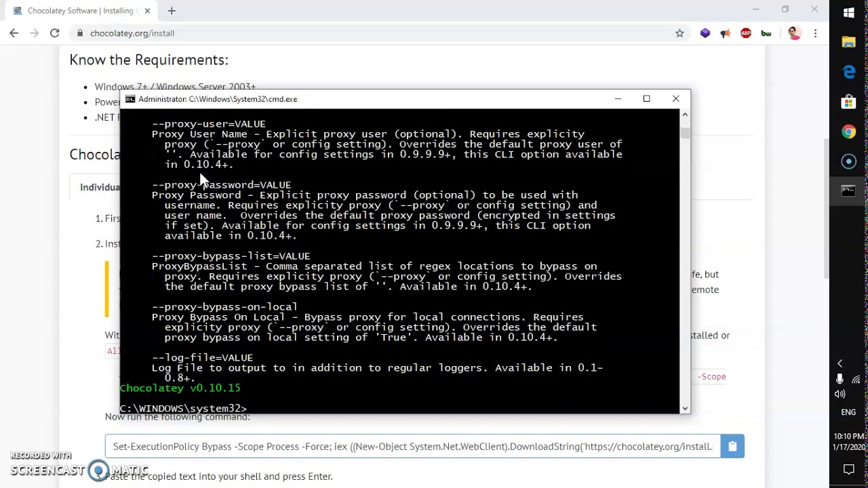Open the Adblock Plus extension
Viewport: 868px width, 488px height.
click(x=746, y=33)
